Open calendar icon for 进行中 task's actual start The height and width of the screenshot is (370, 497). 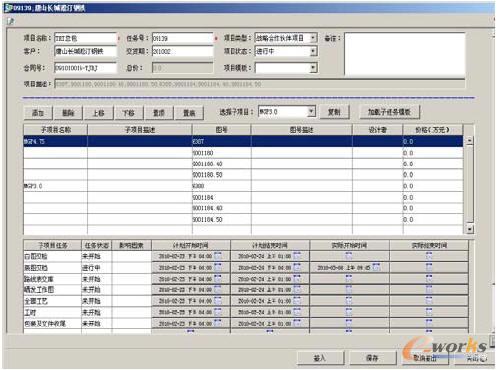(x=376, y=267)
